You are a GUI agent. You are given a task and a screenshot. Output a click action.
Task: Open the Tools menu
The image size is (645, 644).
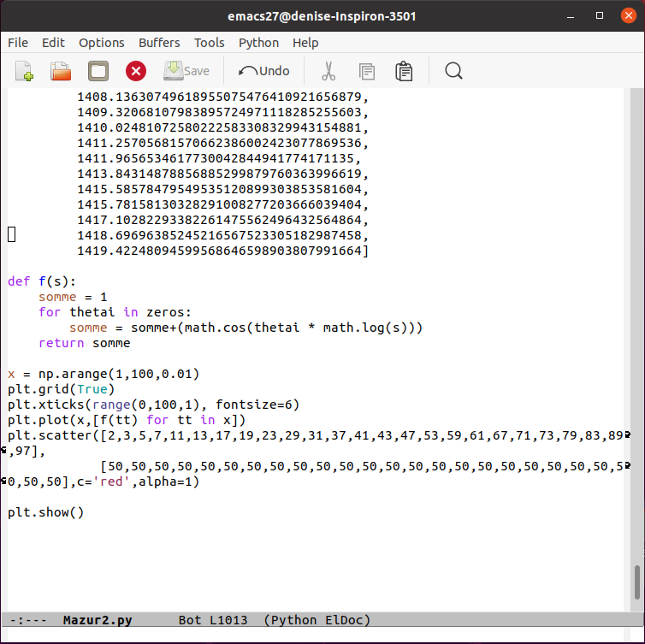tap(209, 43)
